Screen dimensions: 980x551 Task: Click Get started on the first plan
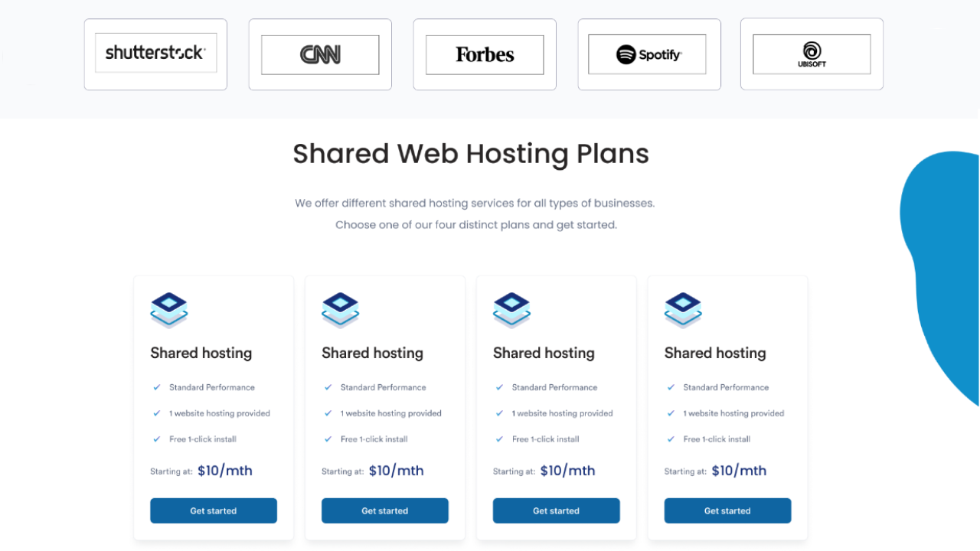[x=214, y=510]
